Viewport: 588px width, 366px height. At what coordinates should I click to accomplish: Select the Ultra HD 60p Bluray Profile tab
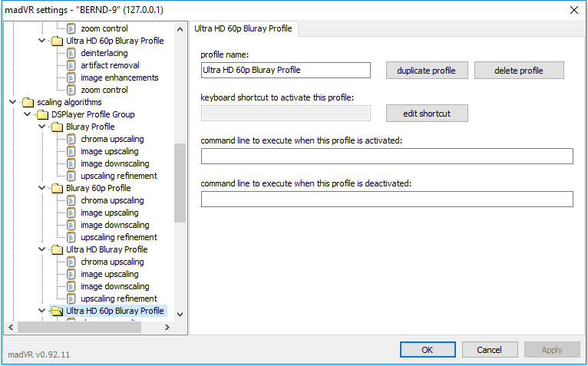tap(243, 28)
